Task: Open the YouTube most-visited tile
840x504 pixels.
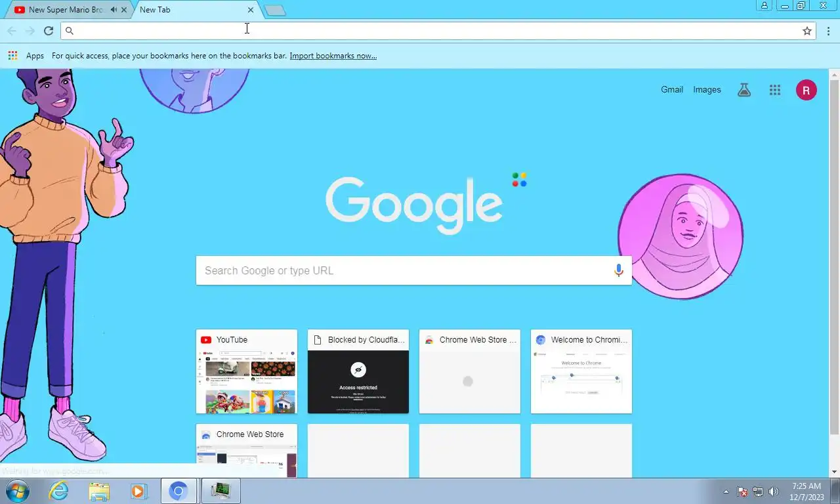Action: [x=247, y=371]
